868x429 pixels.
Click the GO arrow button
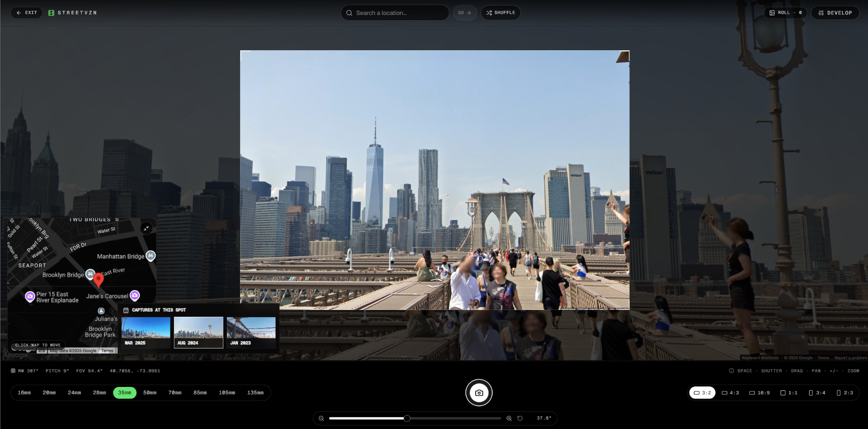465,13
